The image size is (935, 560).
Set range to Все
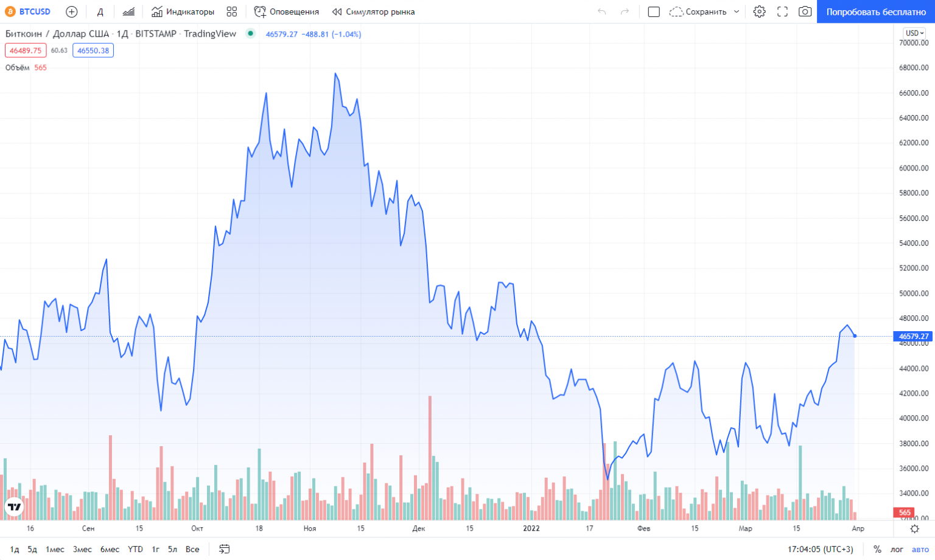point(192,549)
